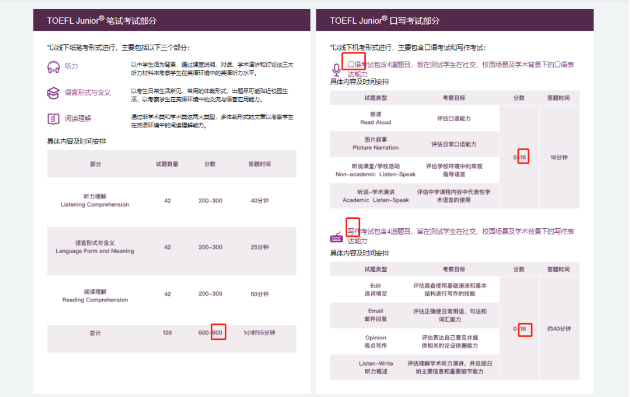Click the graduation cap icon beside 语言形式与含义
This screenshot has height=397, width=630.
pos(53,93)
